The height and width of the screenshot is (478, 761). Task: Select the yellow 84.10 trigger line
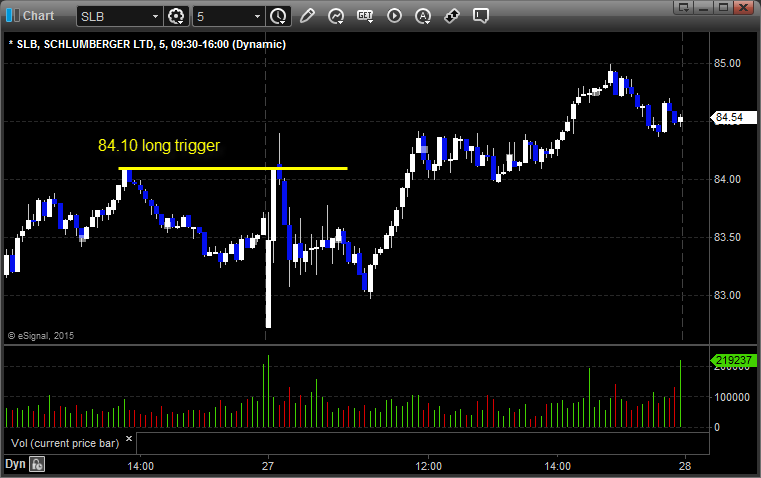pos(233,168)
